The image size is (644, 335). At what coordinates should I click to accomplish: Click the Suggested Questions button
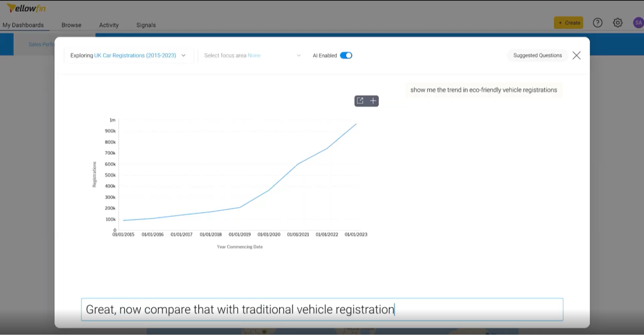click(537, 55)
